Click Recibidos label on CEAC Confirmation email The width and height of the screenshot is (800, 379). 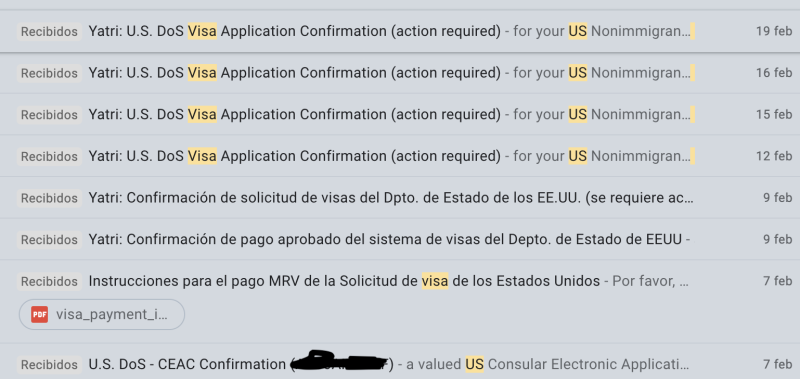(x=49, y=365)
